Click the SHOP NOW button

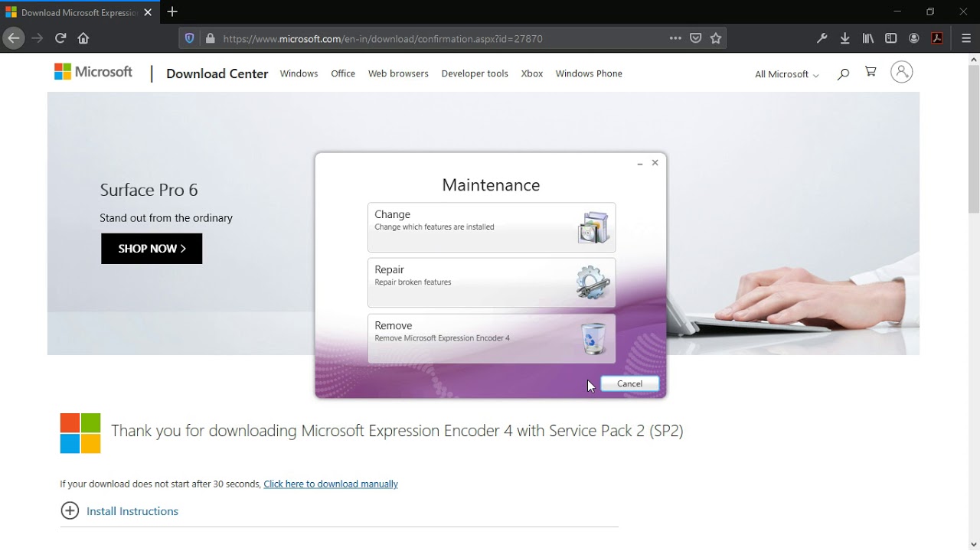click(152, 249)
